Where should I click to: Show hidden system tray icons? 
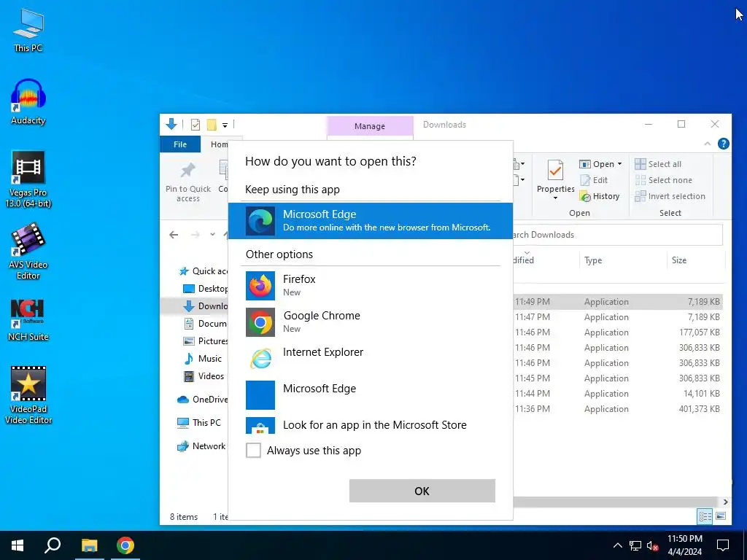coord(617,545)
